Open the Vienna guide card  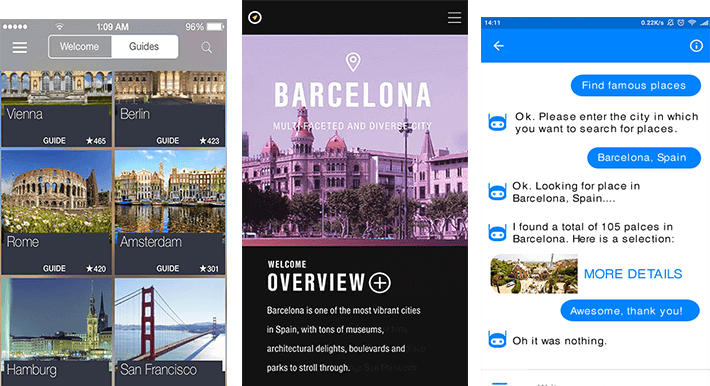(56, 109)
